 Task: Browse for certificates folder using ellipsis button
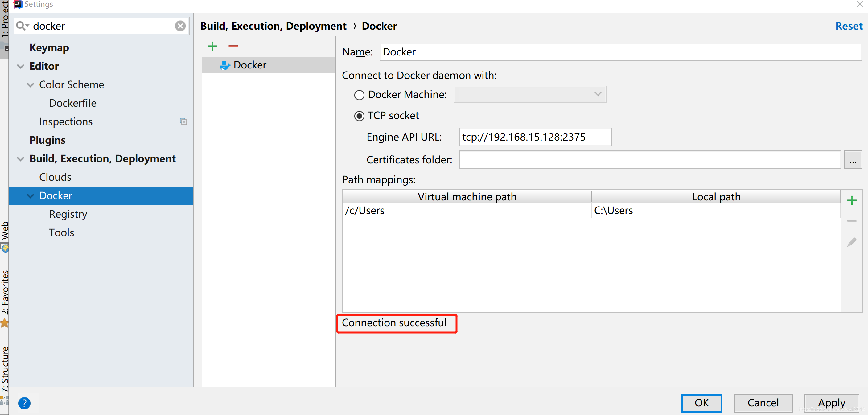(x=853, y=160)
